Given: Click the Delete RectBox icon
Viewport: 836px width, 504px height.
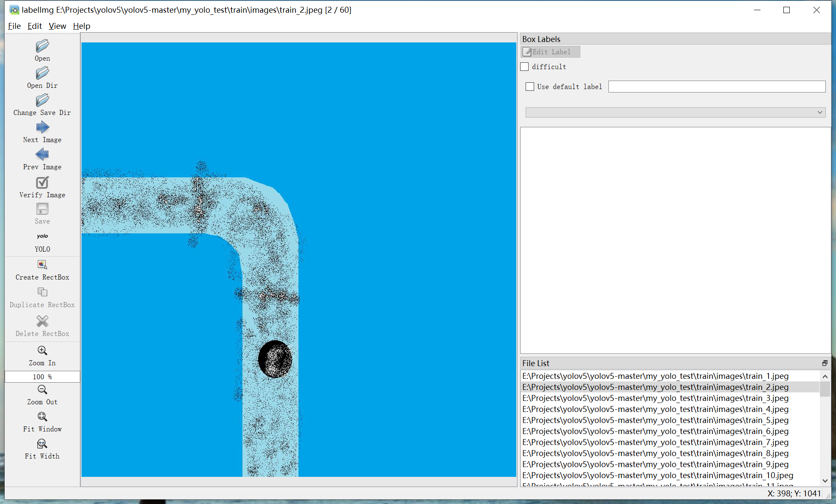Looking at the screenshot, I should 42,321.
